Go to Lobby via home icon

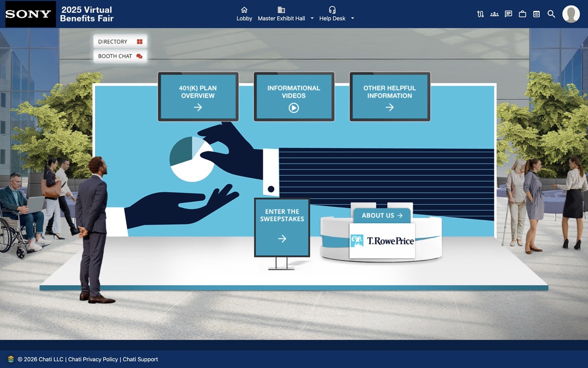click(x=244, y=14)
